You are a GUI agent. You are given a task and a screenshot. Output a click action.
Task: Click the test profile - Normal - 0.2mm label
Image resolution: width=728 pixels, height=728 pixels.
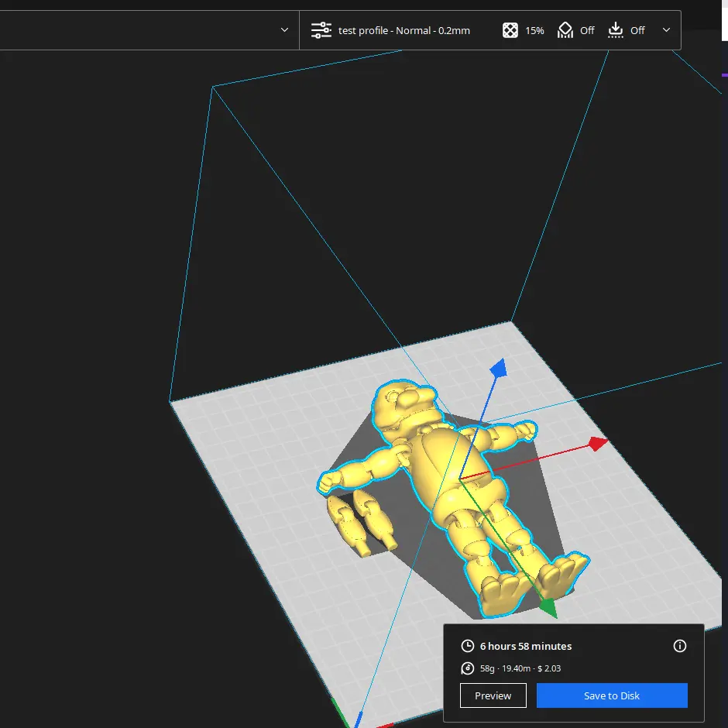point(404,31)
